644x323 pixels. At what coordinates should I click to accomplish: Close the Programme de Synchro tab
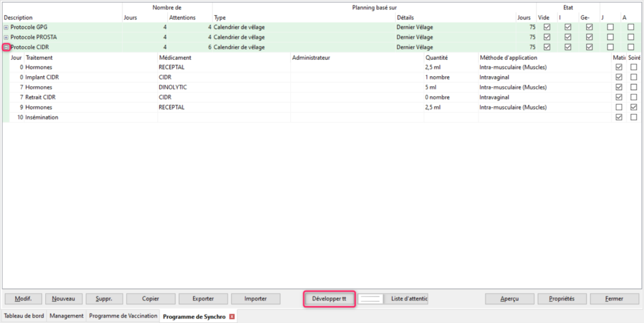point(232,316)
